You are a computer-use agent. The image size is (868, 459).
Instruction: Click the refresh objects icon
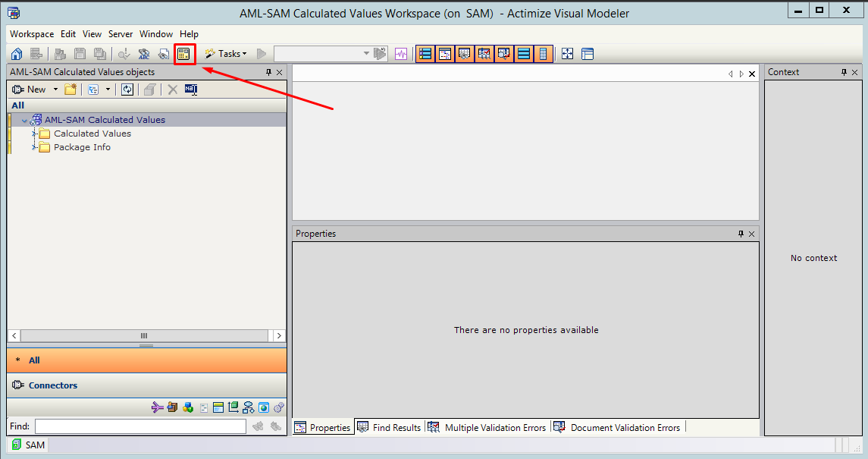127,89
